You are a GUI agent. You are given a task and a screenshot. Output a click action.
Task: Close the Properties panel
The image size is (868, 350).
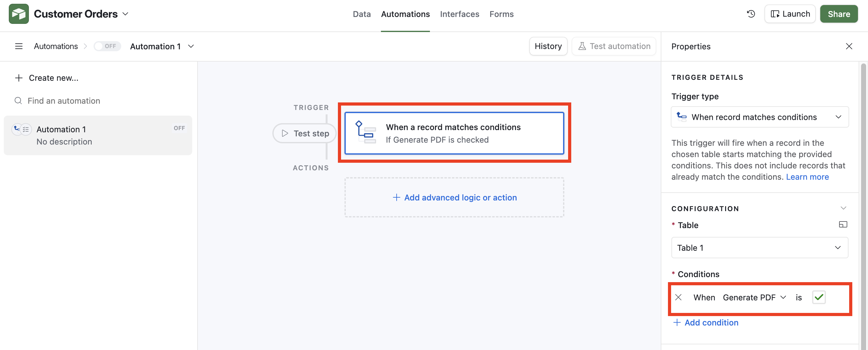849,46
